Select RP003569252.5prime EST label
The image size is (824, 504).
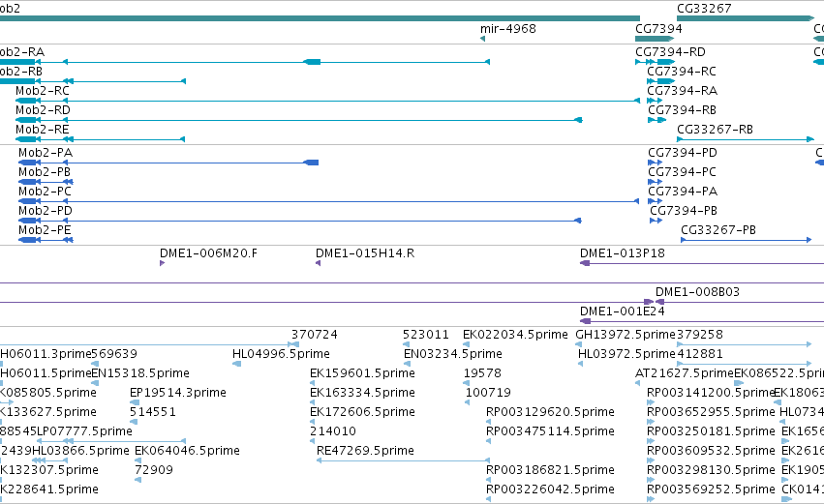[711, 490]
